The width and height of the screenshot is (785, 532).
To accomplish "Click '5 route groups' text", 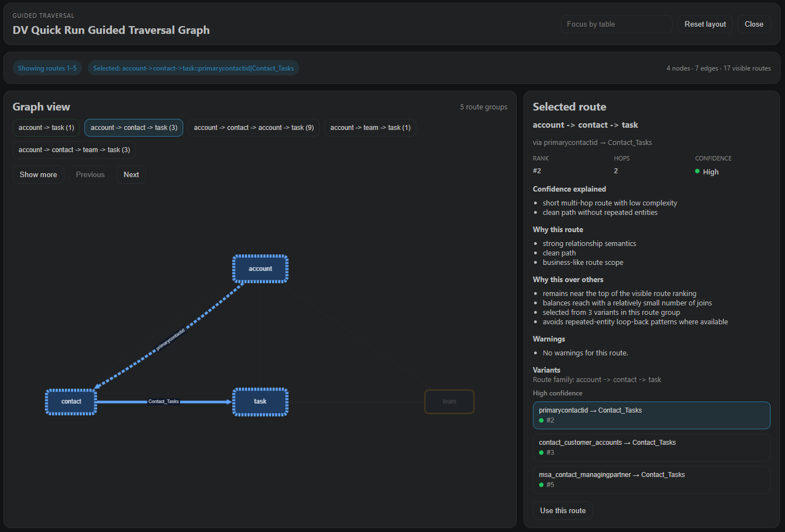I will [x=484, y=107].
